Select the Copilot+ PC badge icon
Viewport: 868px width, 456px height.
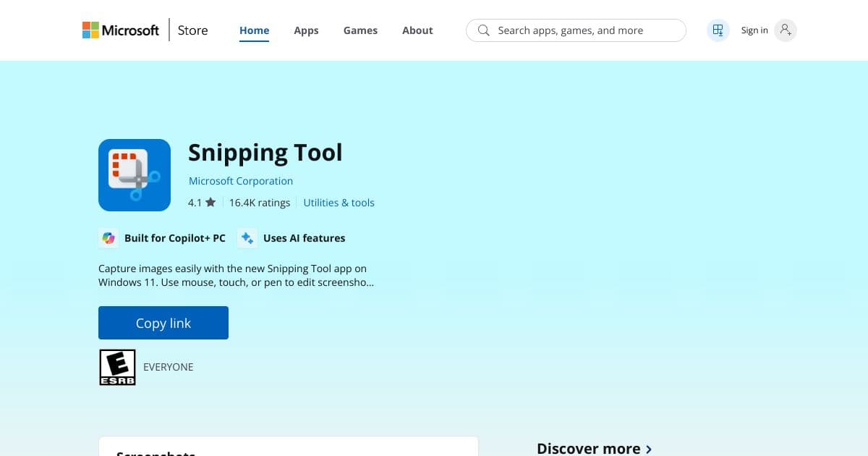(109, 237)
